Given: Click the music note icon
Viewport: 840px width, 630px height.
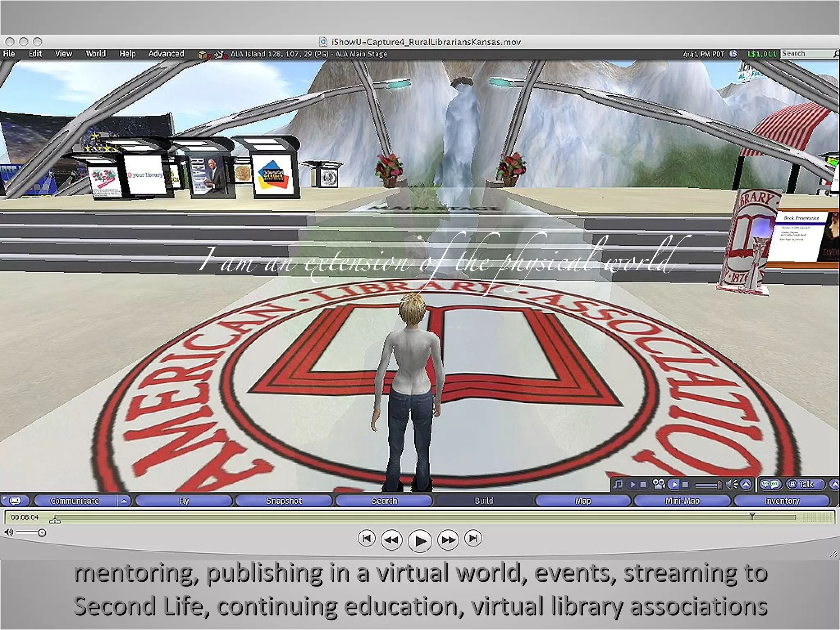Looking at the screenshot, I should 618,484.
